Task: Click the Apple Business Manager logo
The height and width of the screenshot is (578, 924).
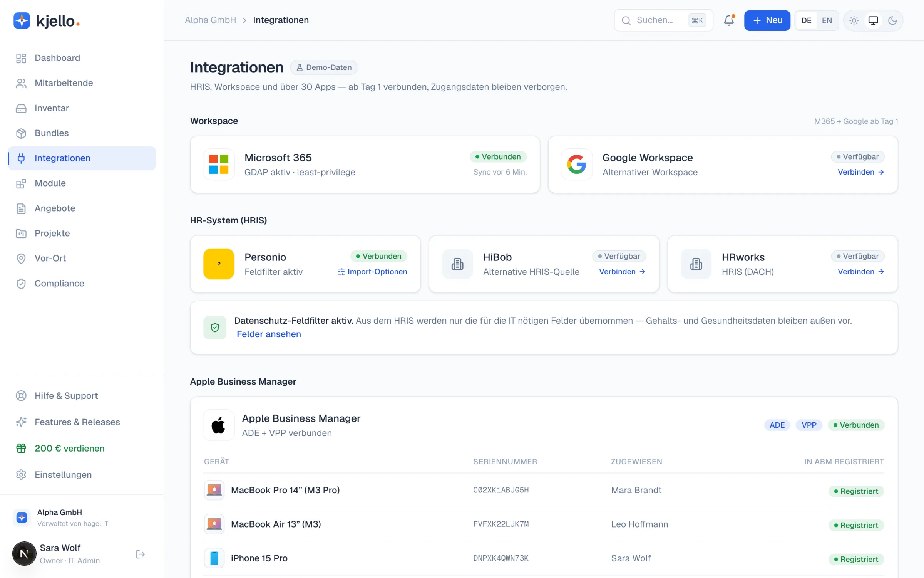Action: pos(219,425)
